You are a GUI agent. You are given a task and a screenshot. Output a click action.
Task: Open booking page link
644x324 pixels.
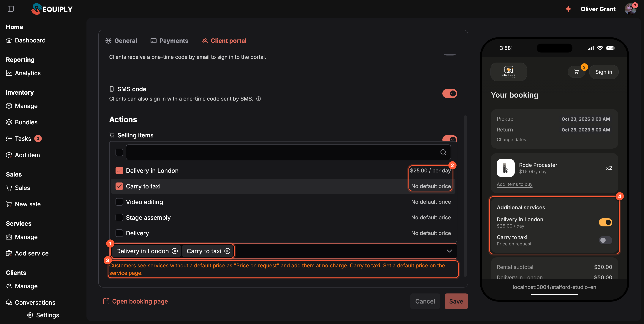(135, 301)
